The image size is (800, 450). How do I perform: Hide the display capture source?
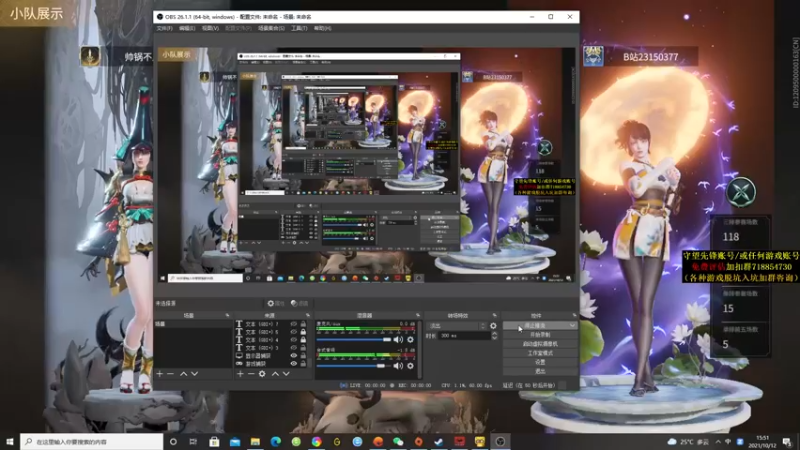click(294, 356)
